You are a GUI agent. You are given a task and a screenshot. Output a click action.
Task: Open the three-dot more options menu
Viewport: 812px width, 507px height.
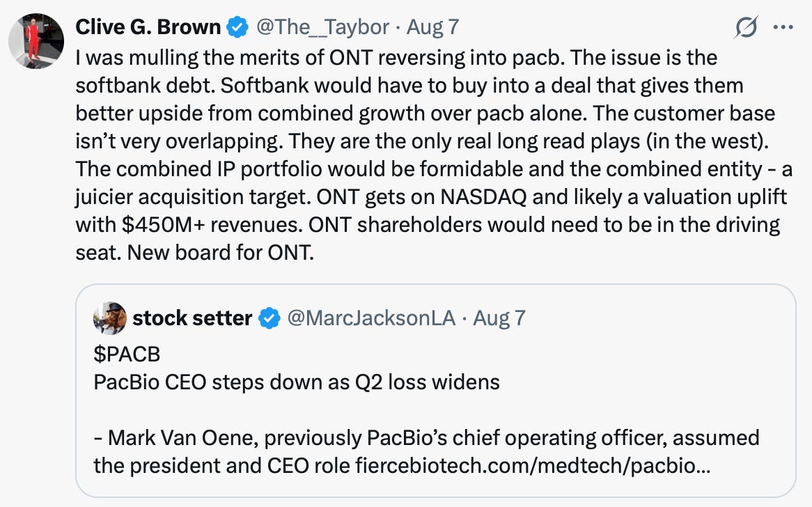783,27
